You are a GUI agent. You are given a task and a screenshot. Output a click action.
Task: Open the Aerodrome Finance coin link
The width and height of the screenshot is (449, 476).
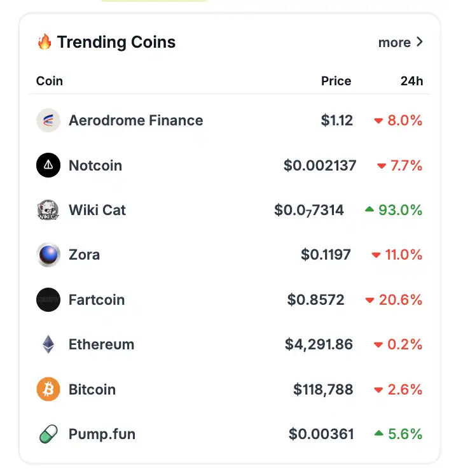pos(136,120)
